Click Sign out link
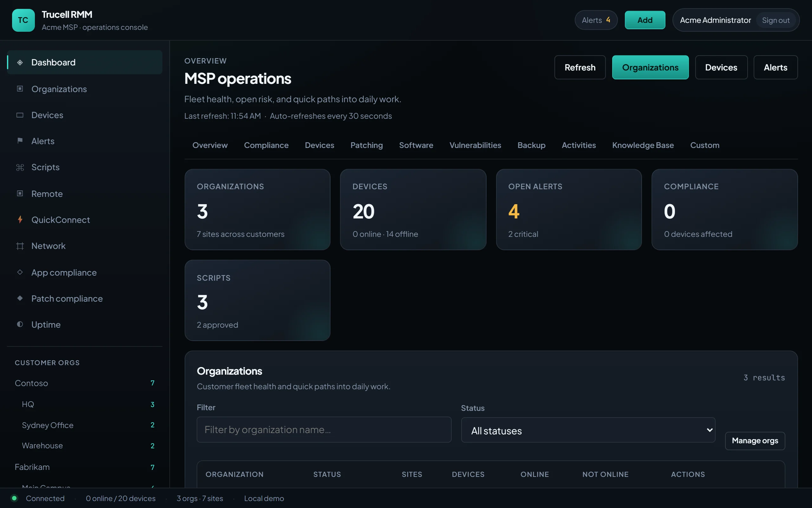 point(776,21)
